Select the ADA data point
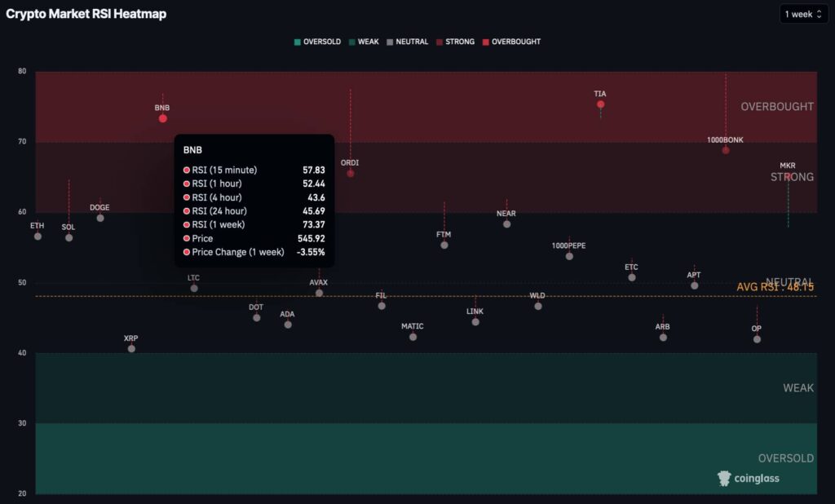Screen dimensions: 835x504 pyautogui.click(x=288, y=325)
